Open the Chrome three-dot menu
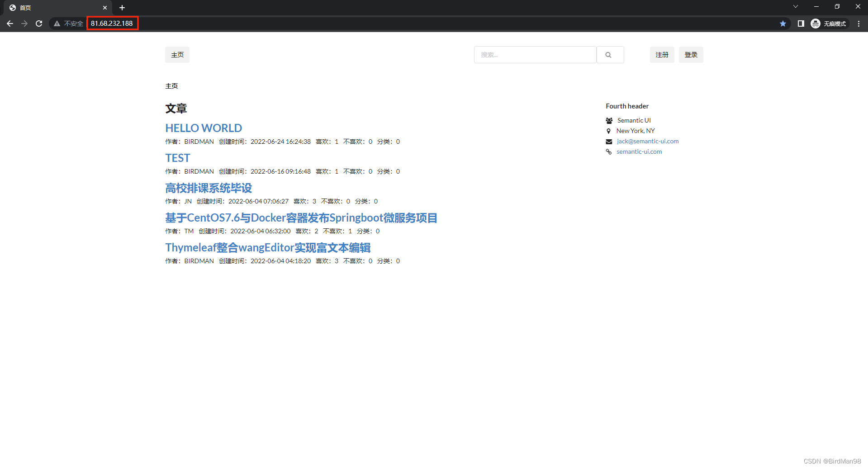The image size is (868, 468). click(x=859, y=24)
